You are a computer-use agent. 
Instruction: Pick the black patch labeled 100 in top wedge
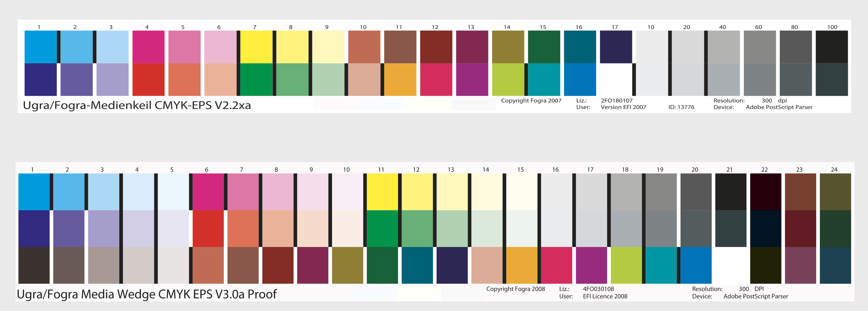click(x=832, y=47)
